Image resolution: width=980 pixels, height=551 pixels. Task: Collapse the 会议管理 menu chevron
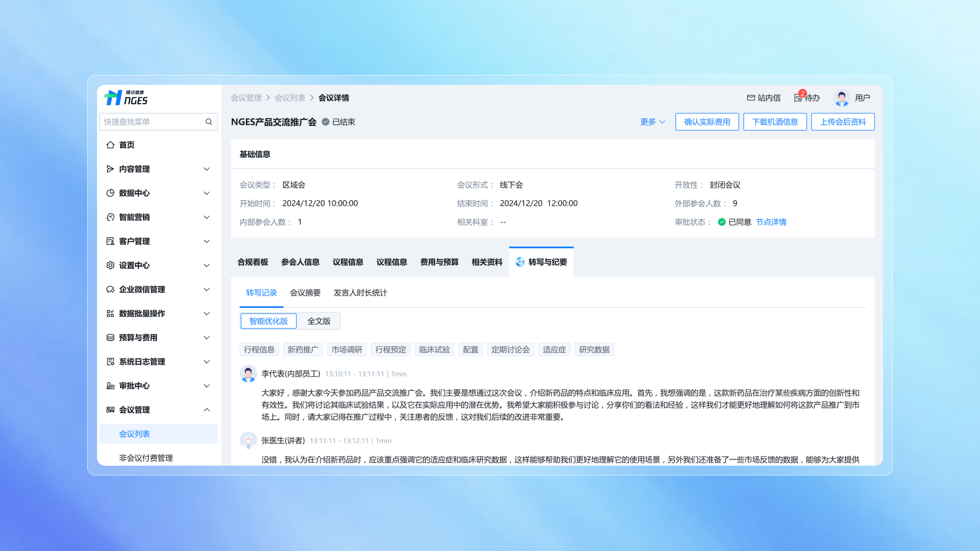(x=206, y=409)
